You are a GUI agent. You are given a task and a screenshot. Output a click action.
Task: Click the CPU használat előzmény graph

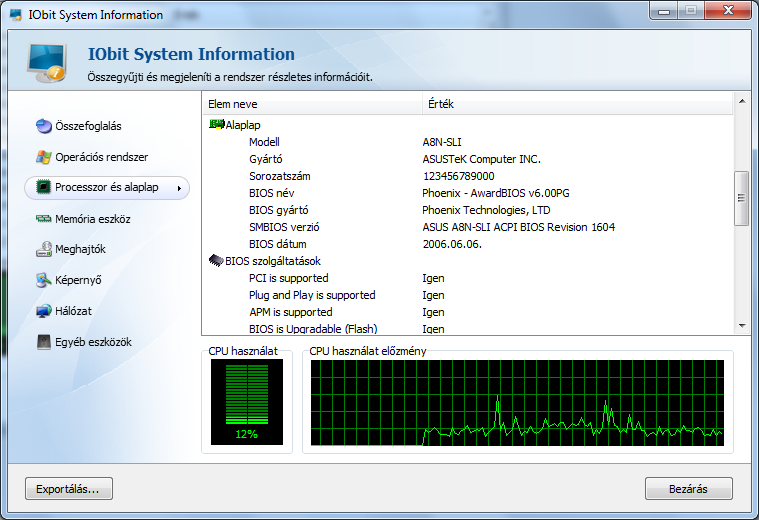pyautogui.click(x=517, y=403)
